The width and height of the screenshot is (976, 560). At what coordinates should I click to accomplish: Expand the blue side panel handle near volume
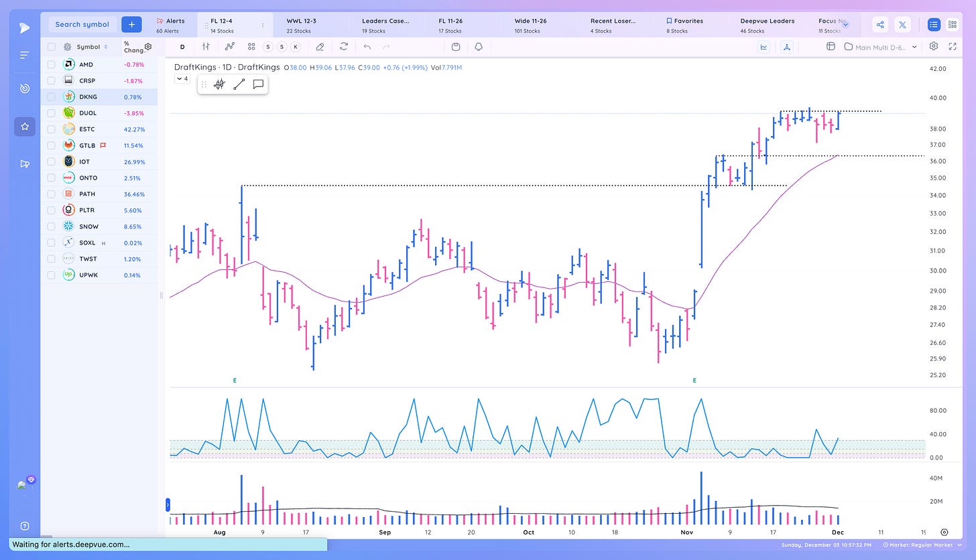click(x=168, y=504)
